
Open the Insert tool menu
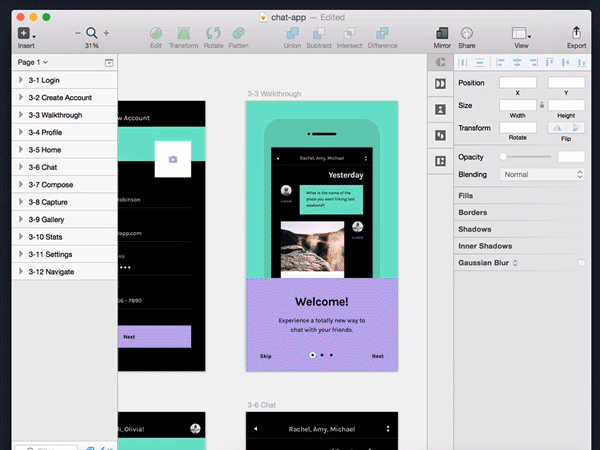[x=25, y=33]
